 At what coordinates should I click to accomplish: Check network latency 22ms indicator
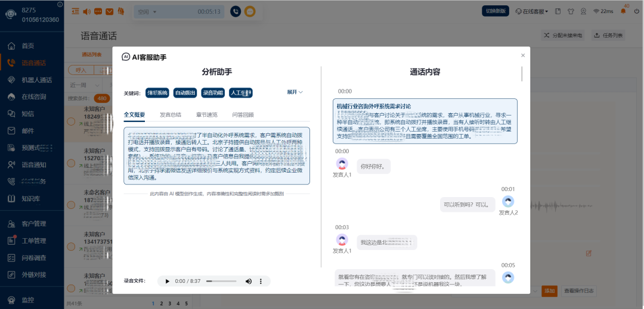(x=603, y=11)
